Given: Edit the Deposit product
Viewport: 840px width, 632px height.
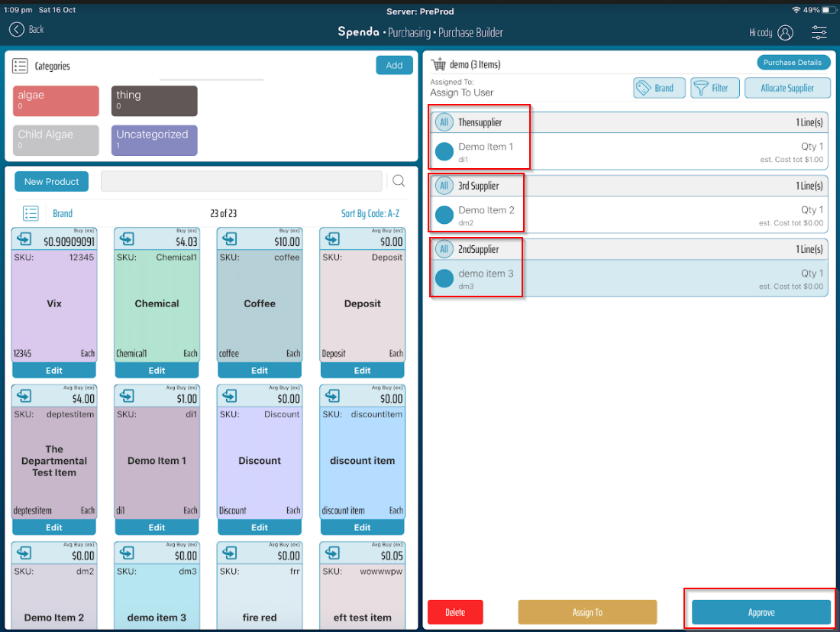Looking at the screenshot, I should click(363, 371).
